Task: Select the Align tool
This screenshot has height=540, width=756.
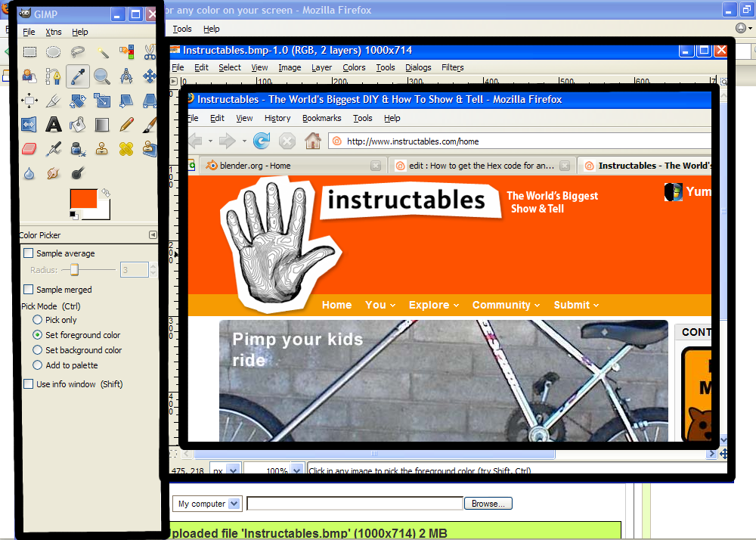Action: (29, 101)
